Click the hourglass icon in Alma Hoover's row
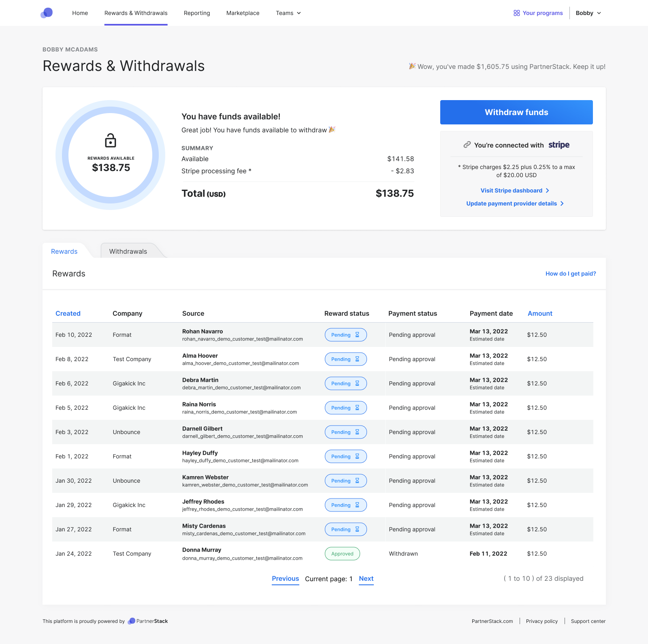 tap(357, 359)
